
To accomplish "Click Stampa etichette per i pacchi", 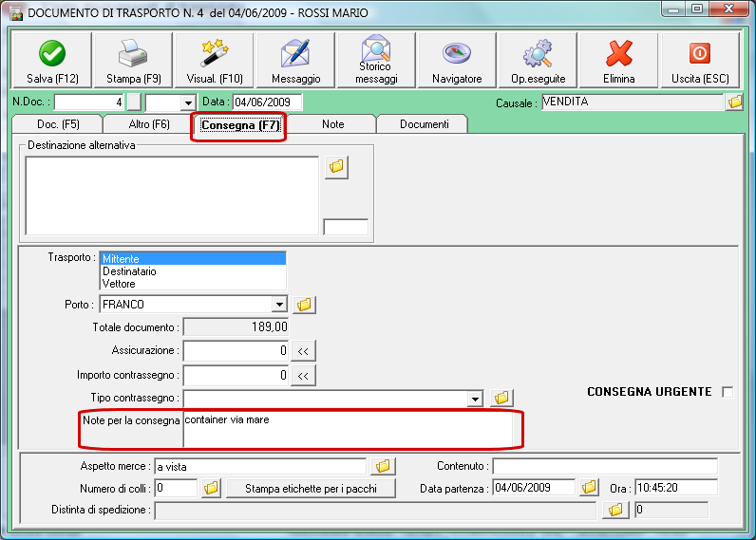I will tap(311, 489).
